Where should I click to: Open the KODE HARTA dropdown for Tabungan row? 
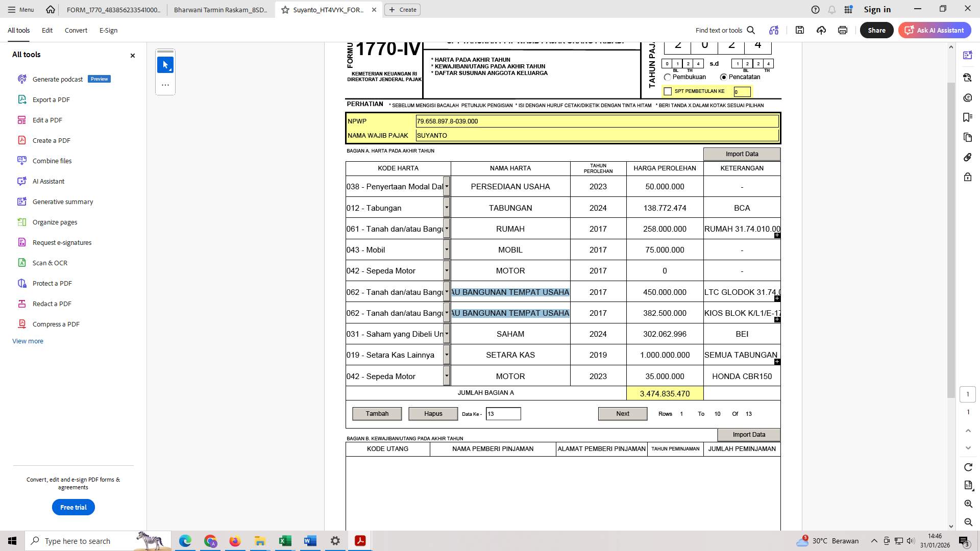pos(447,208)
